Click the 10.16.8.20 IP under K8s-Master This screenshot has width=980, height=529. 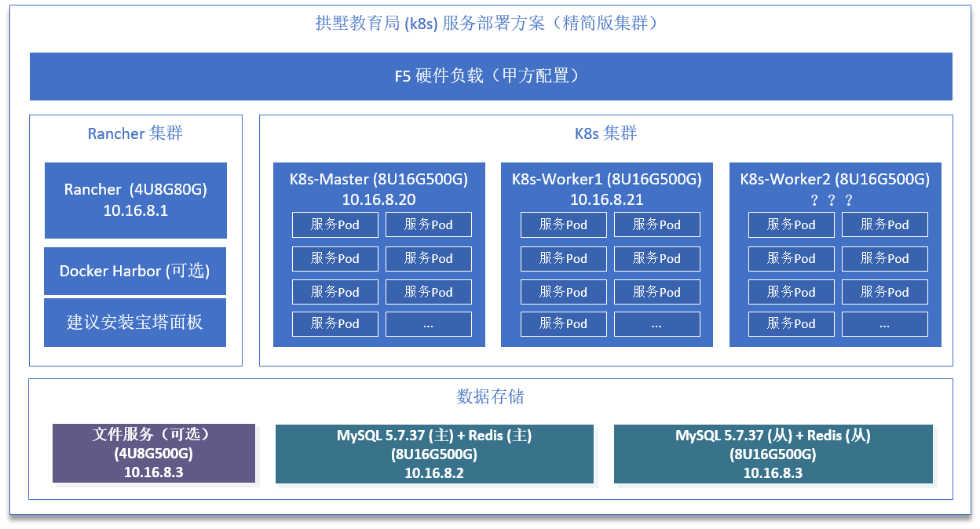378,199
